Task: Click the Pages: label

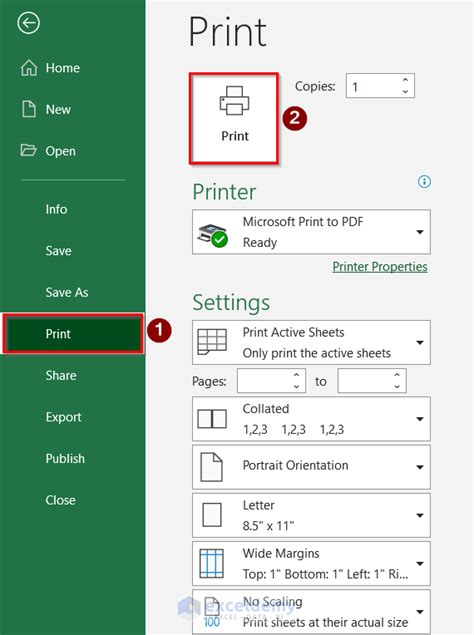Action: (209, 381)
